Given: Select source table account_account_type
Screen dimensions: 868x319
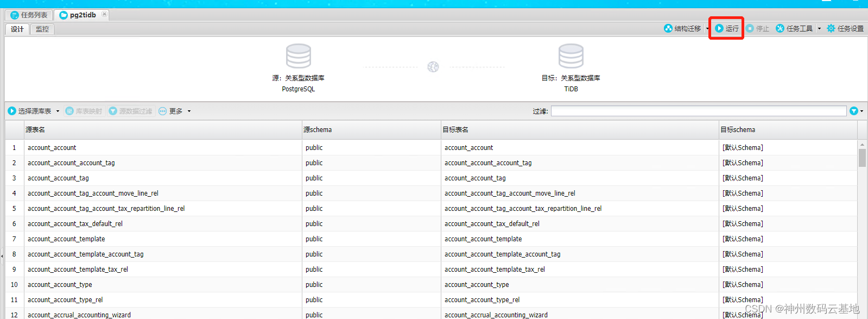Looking at the screenshot, I should point(60,285).
